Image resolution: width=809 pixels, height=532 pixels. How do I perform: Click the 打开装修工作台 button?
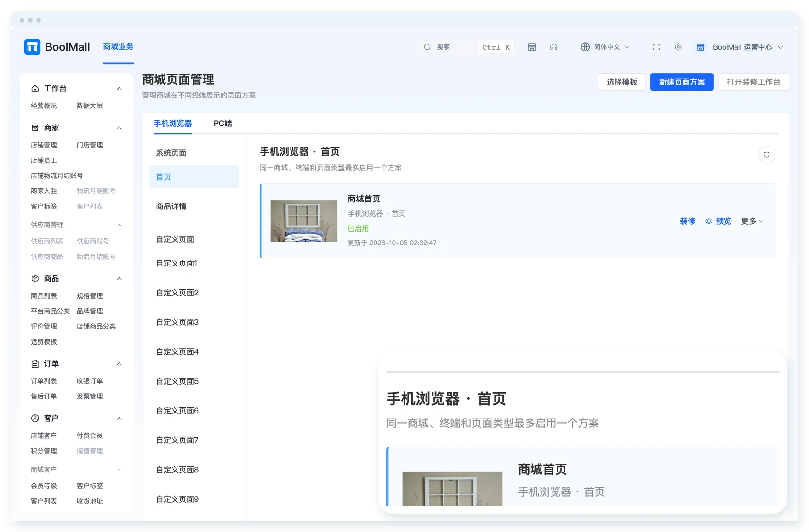click(754, 82)
